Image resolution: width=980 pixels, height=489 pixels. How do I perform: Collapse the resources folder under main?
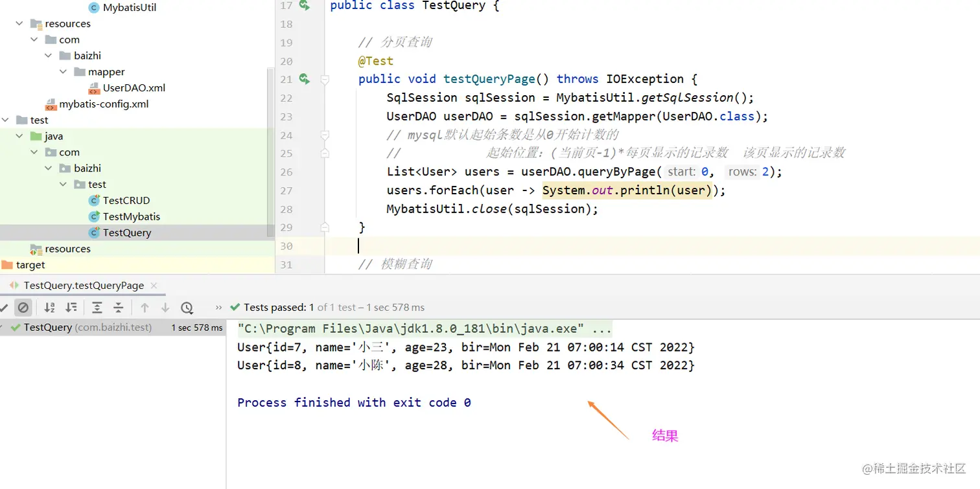[19, 23]
